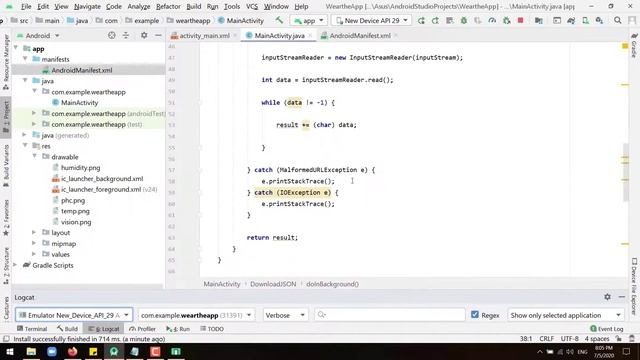Collapse the manifests folder

tap(25, 59)
